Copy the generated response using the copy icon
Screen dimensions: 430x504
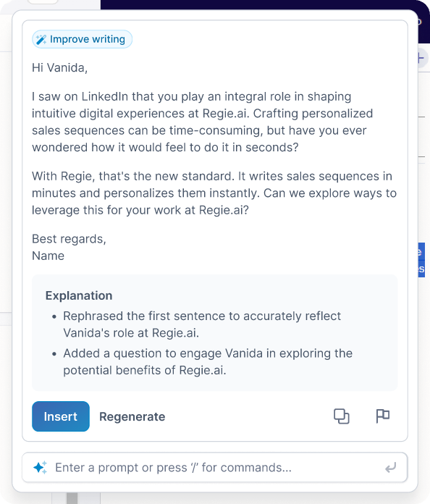point(341,416)
